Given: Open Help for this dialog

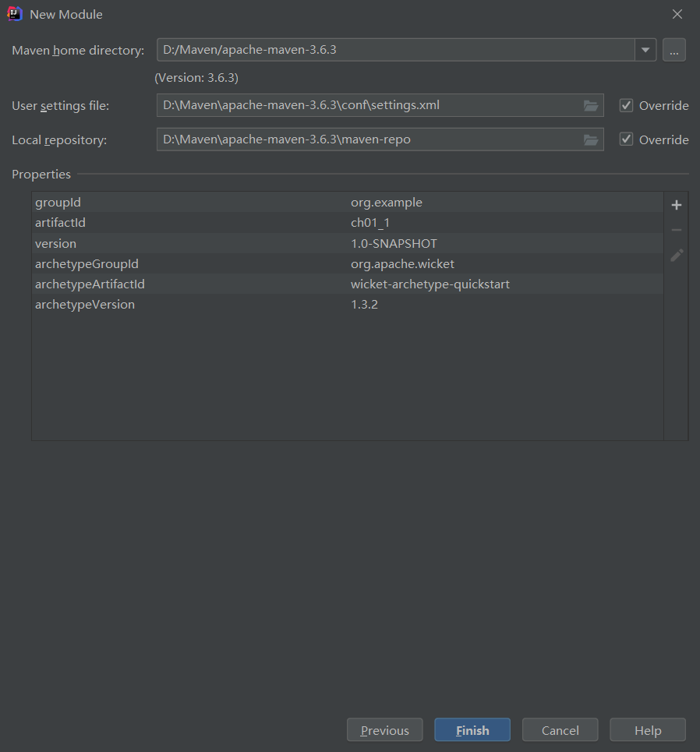Looking at the screenshot, I should coord(648,730).
